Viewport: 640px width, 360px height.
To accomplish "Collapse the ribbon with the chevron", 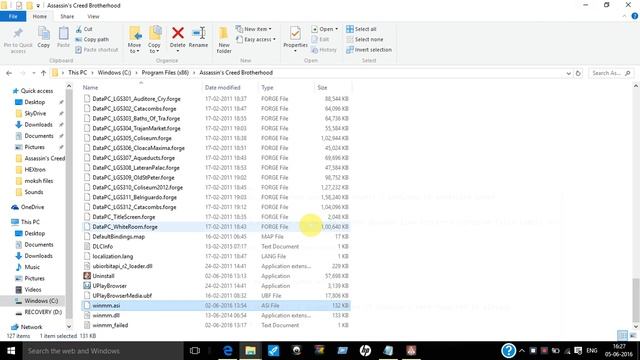I will pos(624,16).
